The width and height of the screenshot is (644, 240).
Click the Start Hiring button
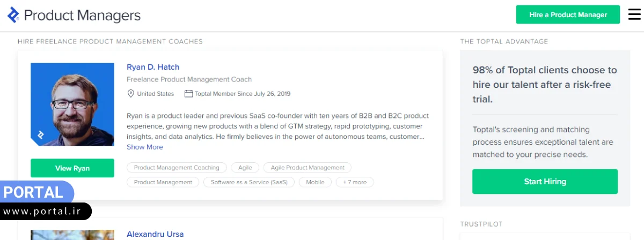[545, 182]
